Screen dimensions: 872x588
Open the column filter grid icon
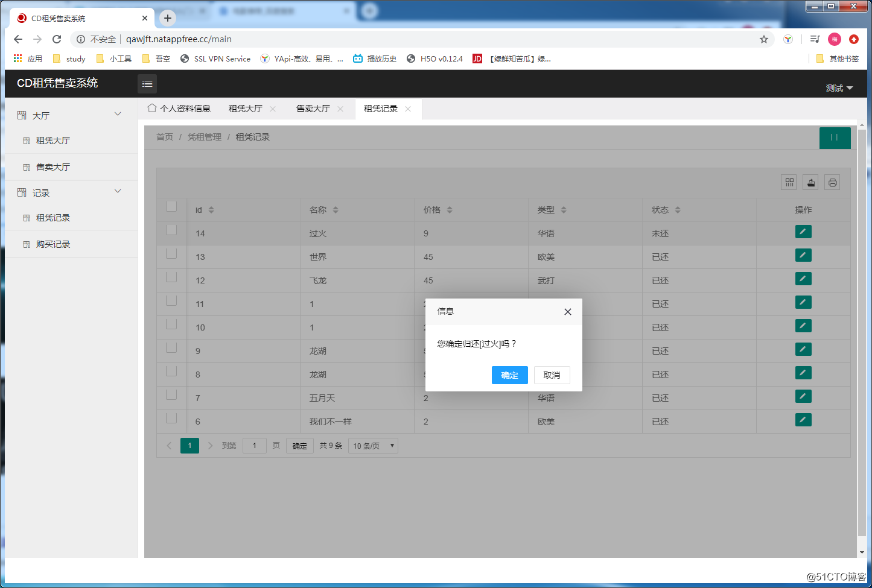click(789, 183)
